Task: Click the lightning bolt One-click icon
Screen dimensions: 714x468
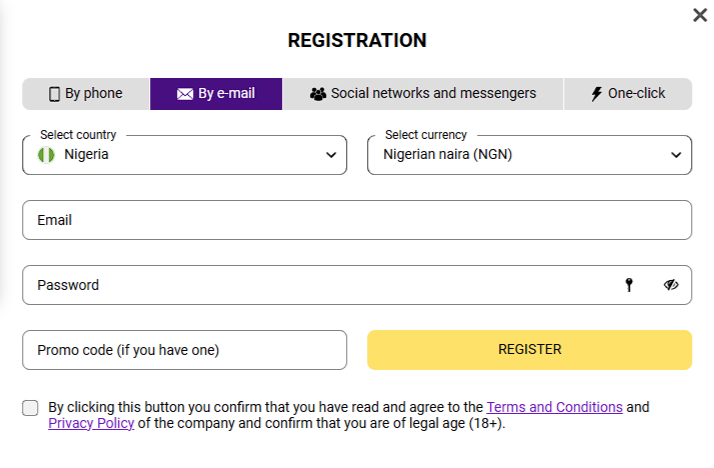Action: (597, 94)
